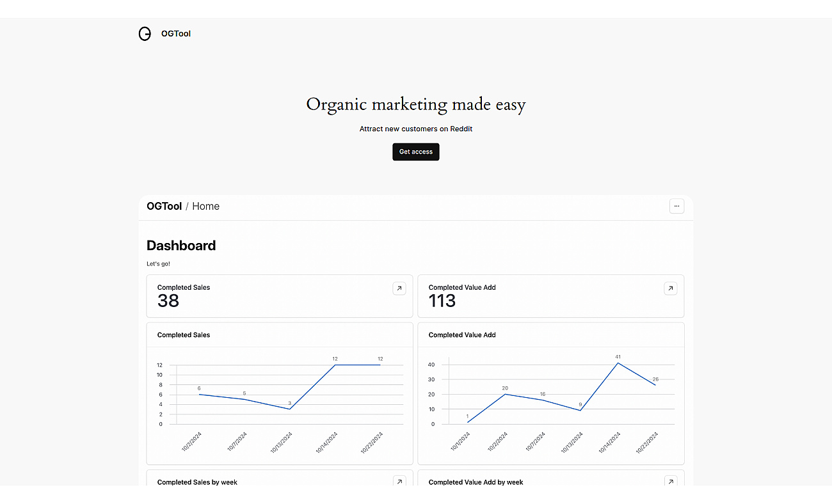
Task: Click the Get access button
Action: pos(416,152)
